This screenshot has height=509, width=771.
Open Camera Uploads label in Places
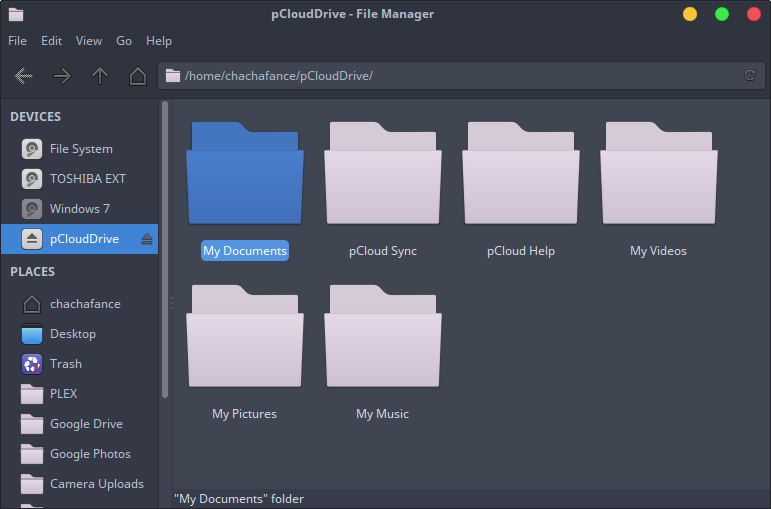point(97,484)
